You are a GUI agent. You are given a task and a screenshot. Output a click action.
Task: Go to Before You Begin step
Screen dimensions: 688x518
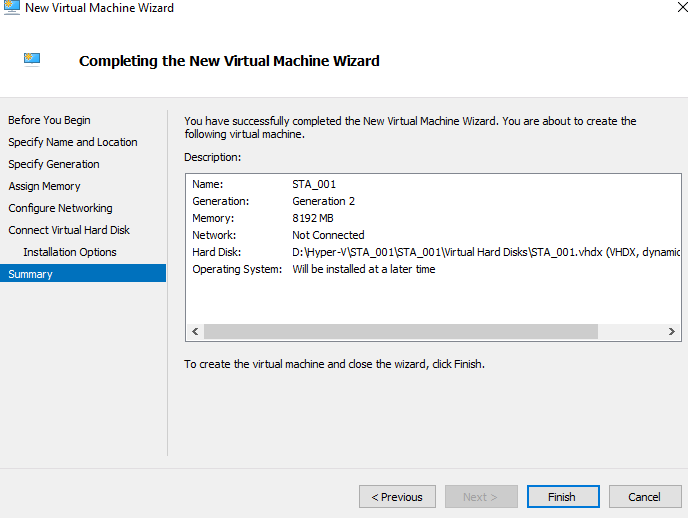[x=49, y=120]
